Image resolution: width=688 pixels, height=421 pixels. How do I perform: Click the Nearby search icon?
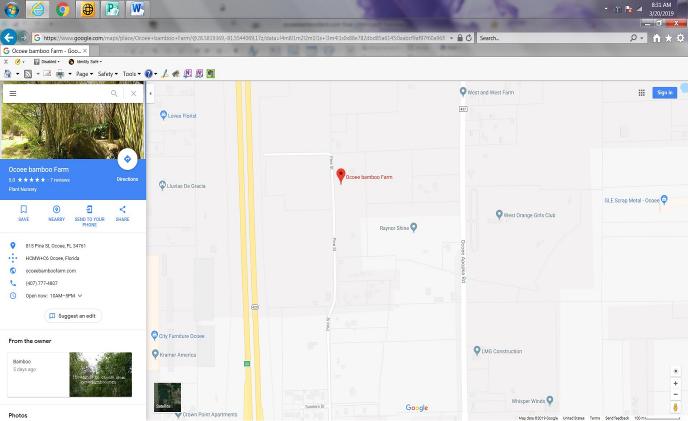click(x=56, y=210)
